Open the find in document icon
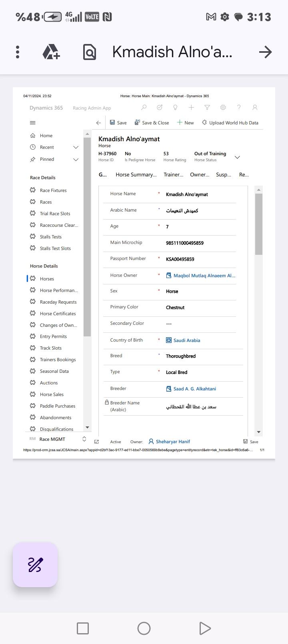 (90, 52)
